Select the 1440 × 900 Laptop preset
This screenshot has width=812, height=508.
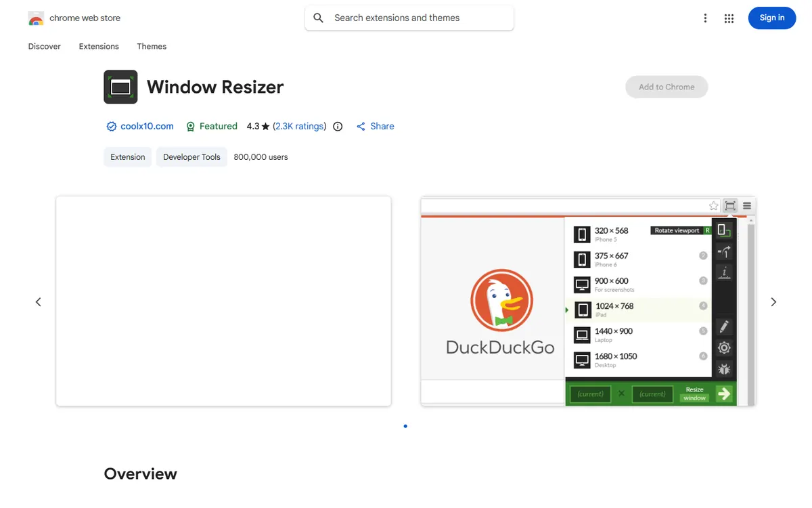(638, 335)
